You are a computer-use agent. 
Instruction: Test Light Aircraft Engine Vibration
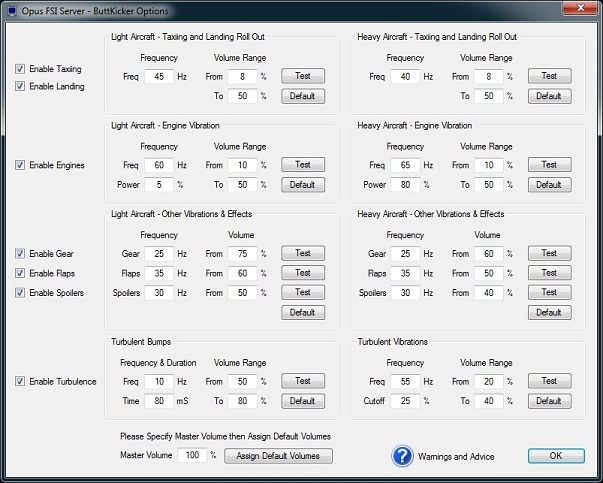coord(303,165)
